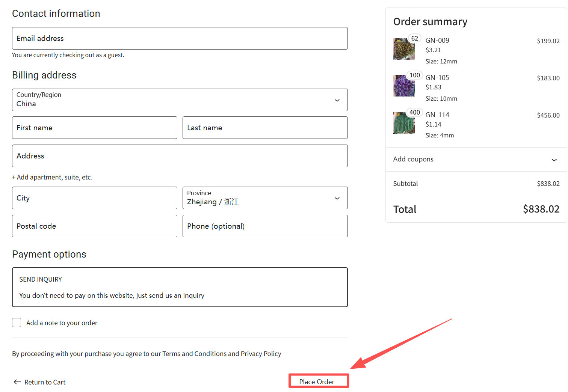568x392 pixels.
Task: Open the Province dropdown
Action: 265,198
